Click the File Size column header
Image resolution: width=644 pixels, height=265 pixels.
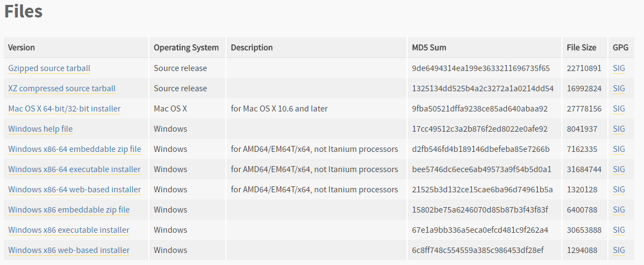pyautogui.click(x=581, y=48)
